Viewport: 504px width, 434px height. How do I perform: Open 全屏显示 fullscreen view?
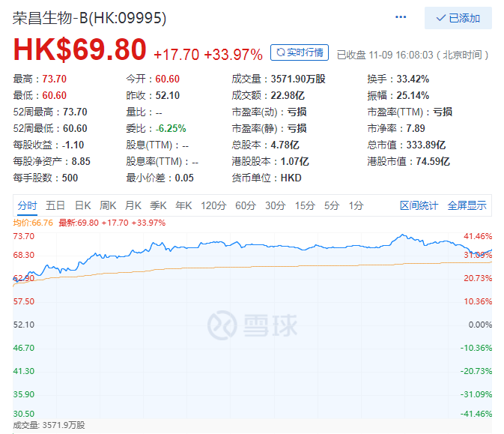pyautogui.click(x=467, y=205)
